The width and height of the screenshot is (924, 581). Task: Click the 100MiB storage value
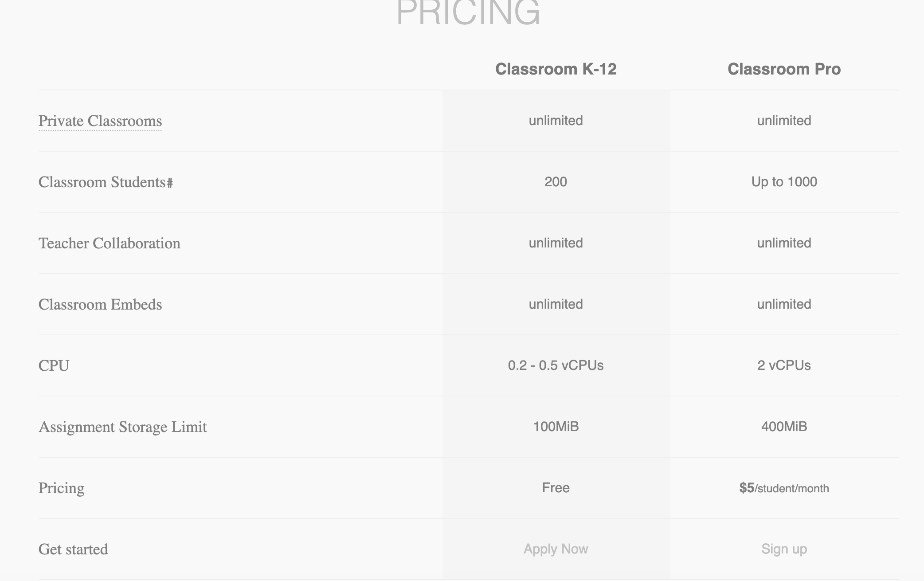click(556, 427)
